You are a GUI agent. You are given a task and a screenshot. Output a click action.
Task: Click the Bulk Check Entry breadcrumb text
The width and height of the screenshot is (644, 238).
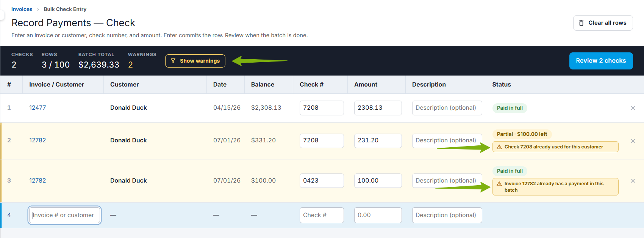point(65,9)
